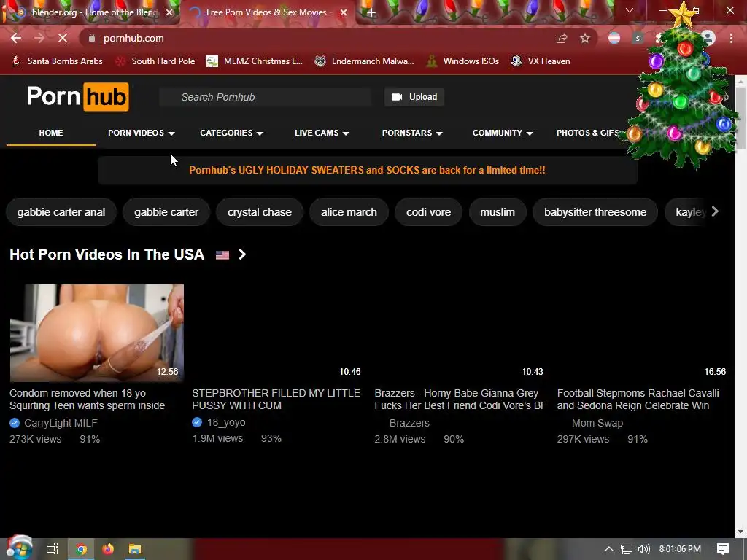The width and height of the screenshot is (747, 560).
Task: Open the Endermanch Malwa... bookmark
Action: (x=365, y=61)
